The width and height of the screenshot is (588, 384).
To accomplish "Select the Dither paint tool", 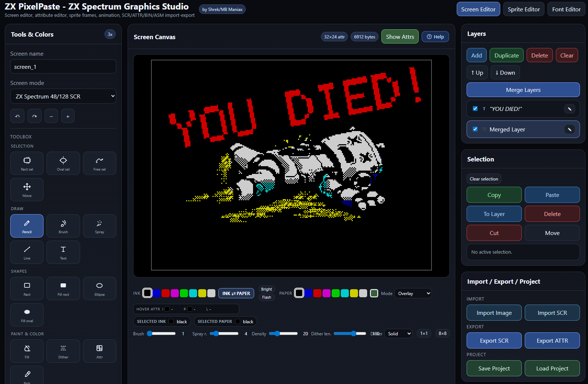I will (x=63, y=351).
